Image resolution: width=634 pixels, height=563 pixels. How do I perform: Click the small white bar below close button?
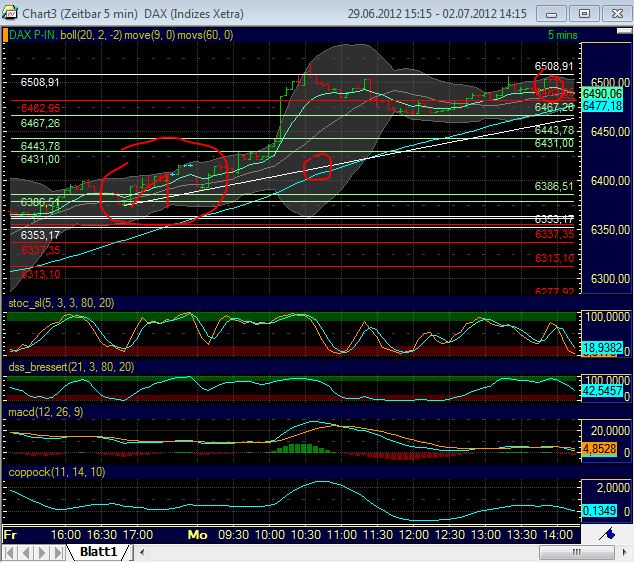tap(623, 31)
